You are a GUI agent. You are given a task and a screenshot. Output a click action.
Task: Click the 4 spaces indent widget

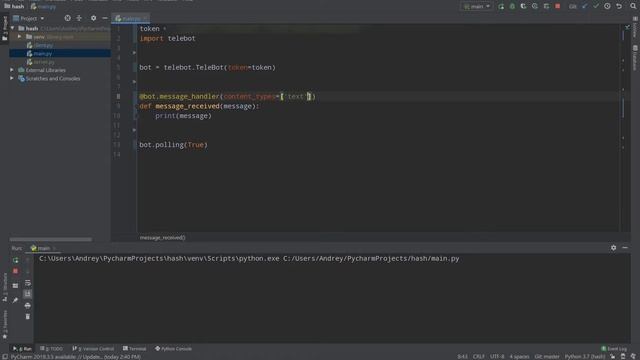point(519,357)
